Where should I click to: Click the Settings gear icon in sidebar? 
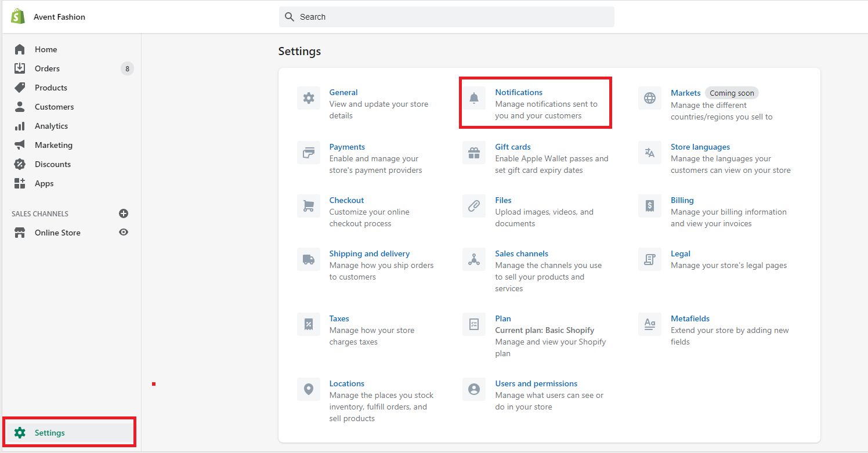coord(20,433)
